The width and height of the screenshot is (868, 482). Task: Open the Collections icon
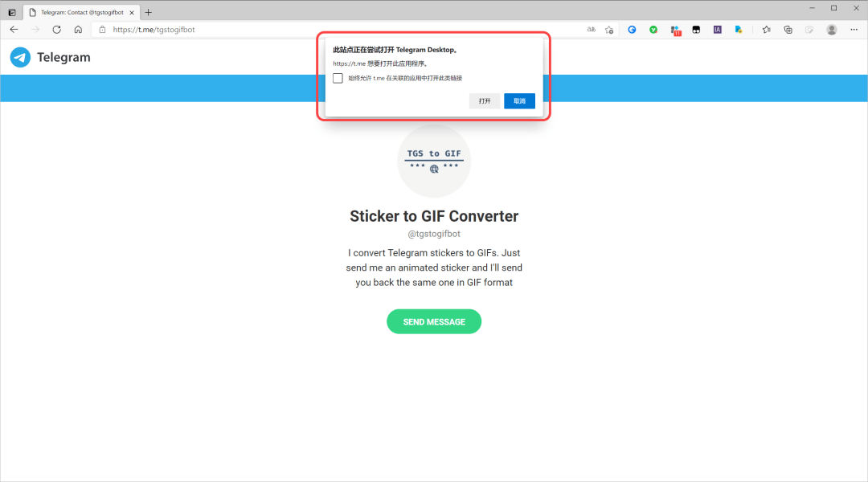[788, 30]
